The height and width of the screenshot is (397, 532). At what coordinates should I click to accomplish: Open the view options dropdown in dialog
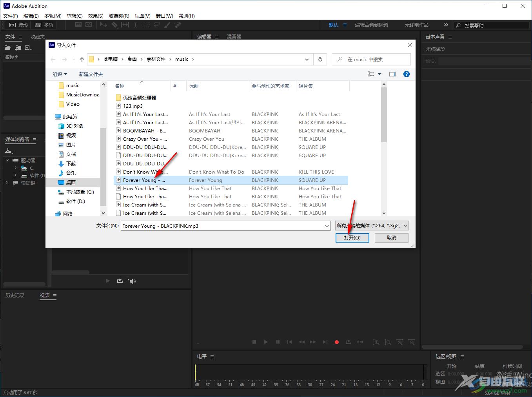pyautogui.click(x=379, y=74)
